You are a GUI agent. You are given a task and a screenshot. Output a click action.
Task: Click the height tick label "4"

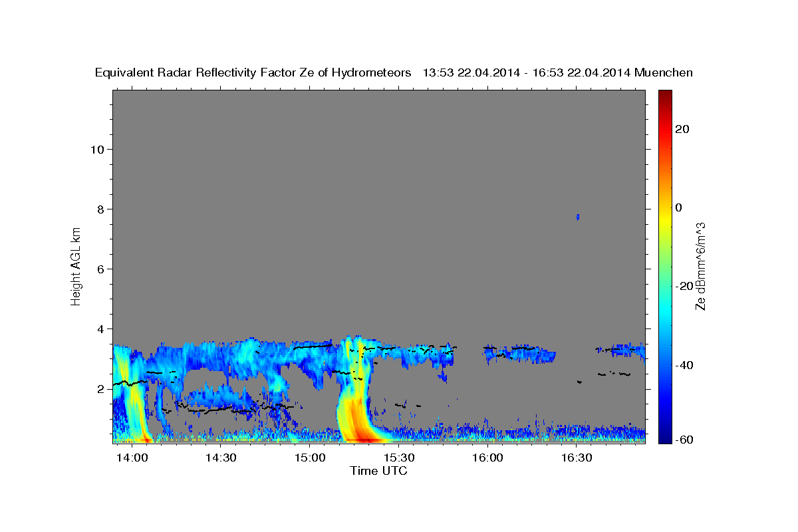click(x=101, y=329)
